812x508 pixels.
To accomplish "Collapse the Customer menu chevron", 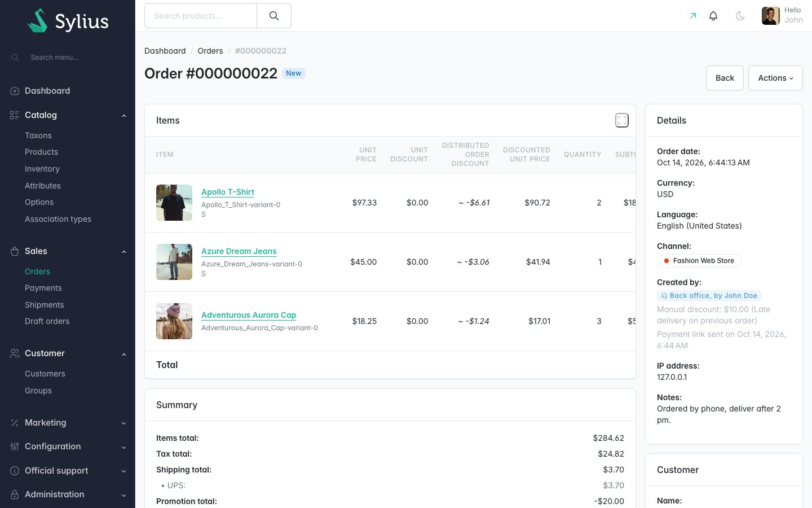I will pos(124,354).
